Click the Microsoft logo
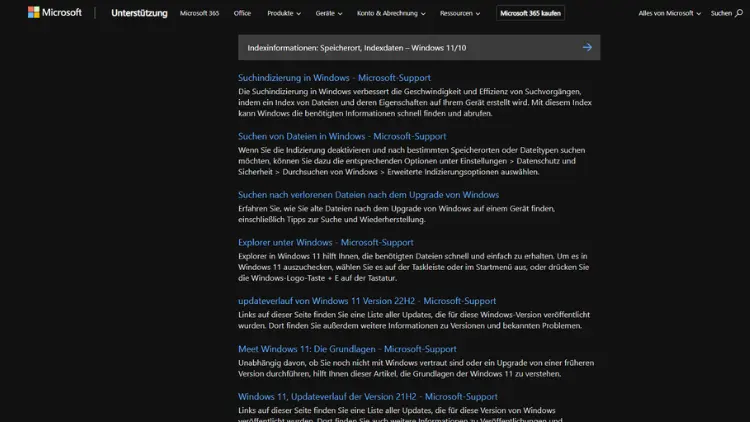 [55, 12]
